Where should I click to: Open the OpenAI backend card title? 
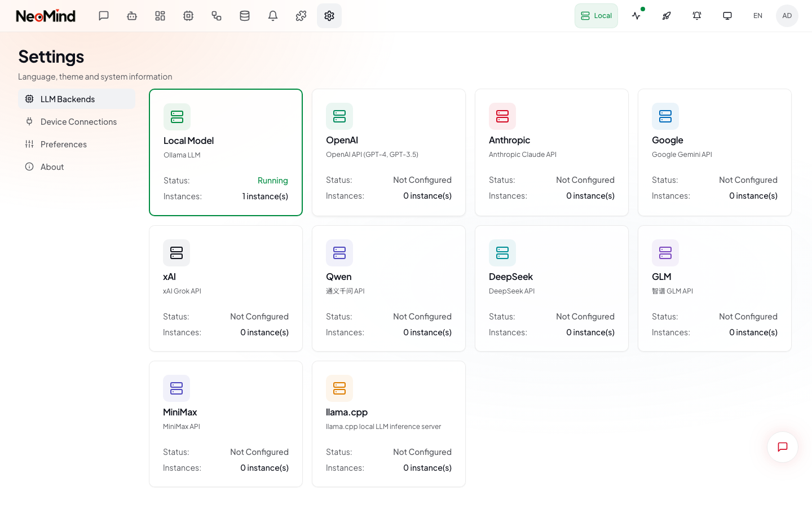pos(342,140)
